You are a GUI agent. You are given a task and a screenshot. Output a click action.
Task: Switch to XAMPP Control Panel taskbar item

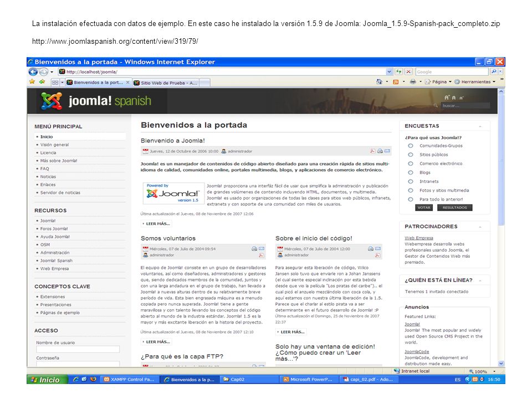pyautogui.click(x=129, y=379)
